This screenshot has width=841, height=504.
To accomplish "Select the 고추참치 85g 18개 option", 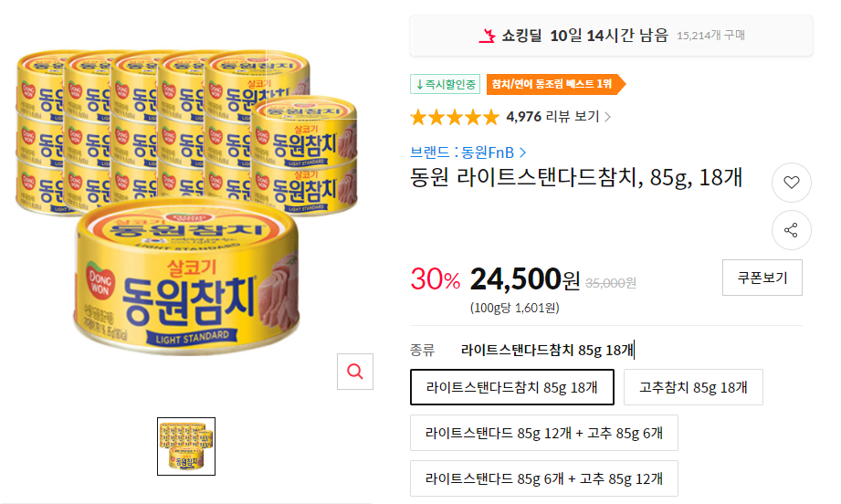I will 693,387.
